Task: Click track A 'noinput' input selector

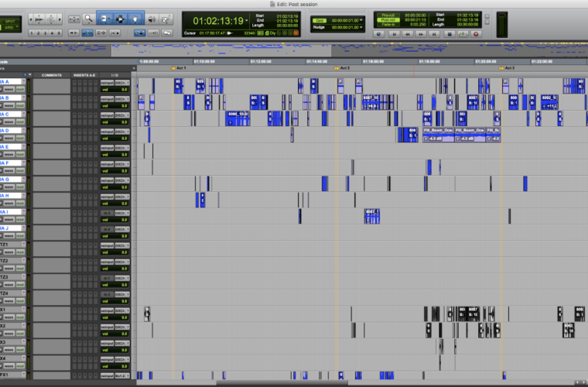Action: (x=107, y=83)
